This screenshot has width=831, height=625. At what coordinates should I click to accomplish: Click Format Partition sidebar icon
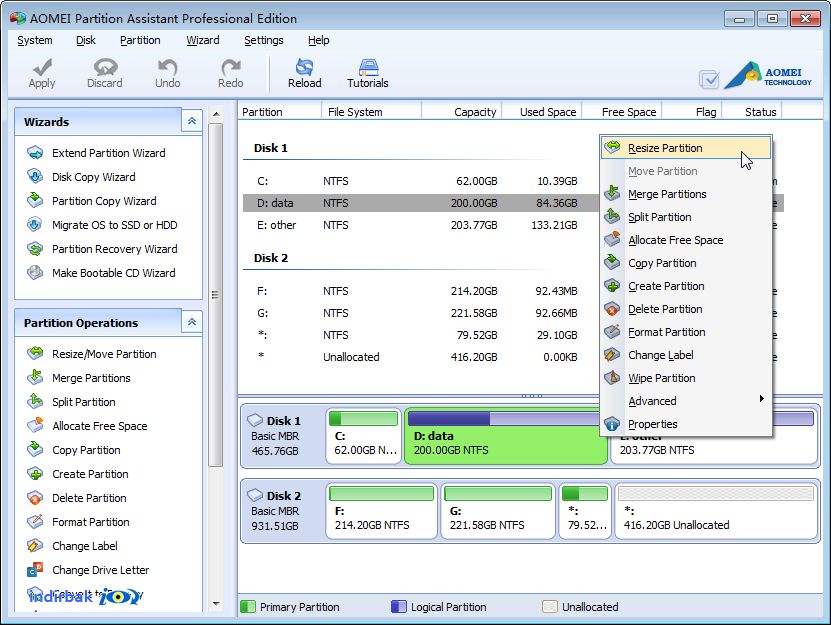(35, 522)
